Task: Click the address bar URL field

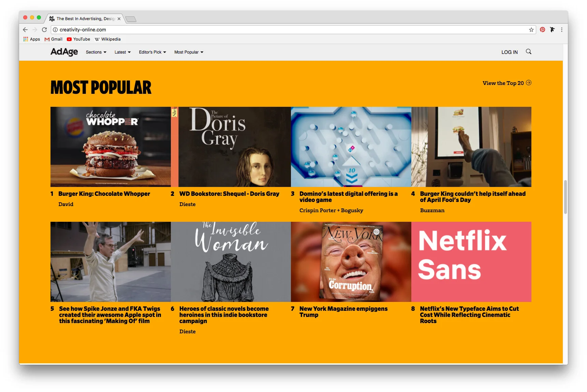Action: pos(293,30)
